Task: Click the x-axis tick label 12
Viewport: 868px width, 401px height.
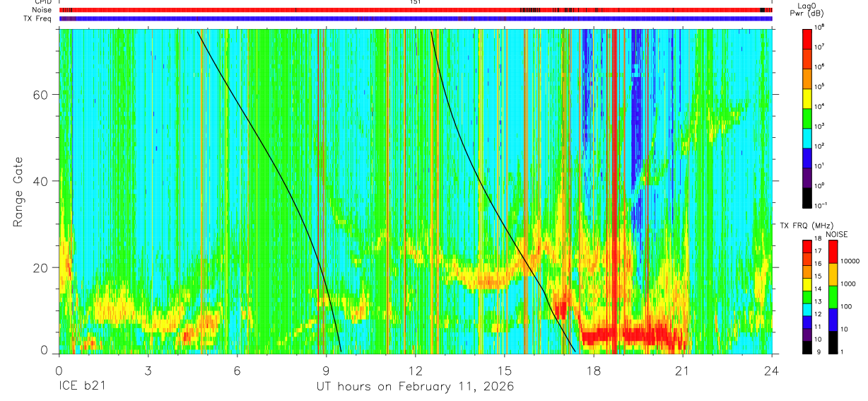Action: (415, 370)
